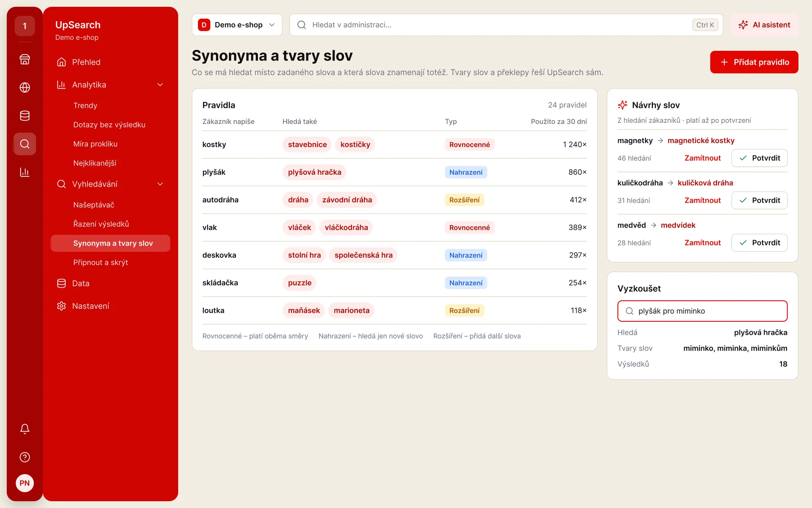Screen dimensions: 812x508
Task: Click the Nahrazení badge in skládačka row
Action: coord(466,283)
